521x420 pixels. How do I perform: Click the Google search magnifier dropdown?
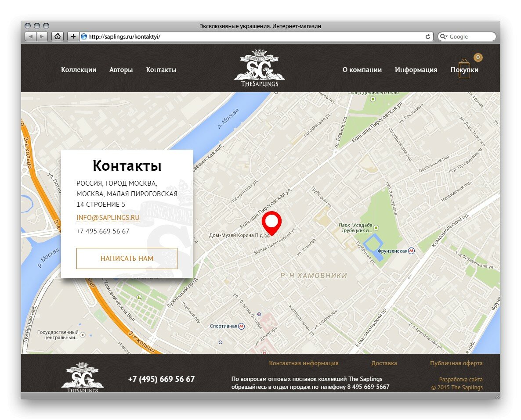coord(444,36)
